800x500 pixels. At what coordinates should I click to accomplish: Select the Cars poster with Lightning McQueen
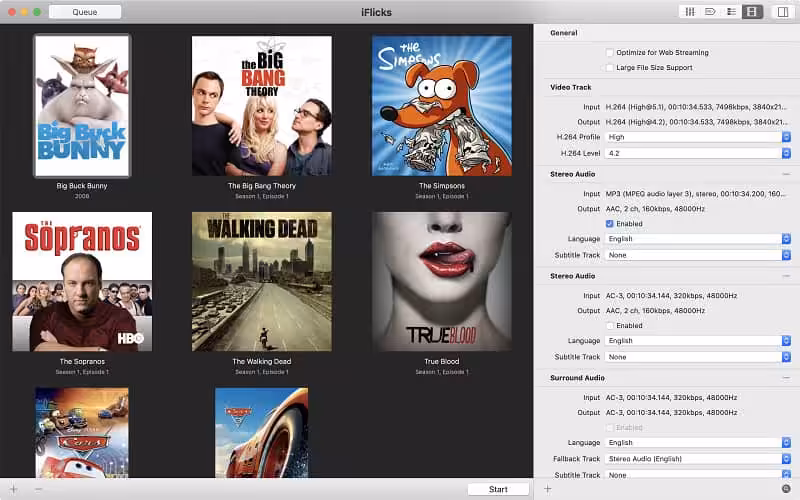tap(82, 433)
